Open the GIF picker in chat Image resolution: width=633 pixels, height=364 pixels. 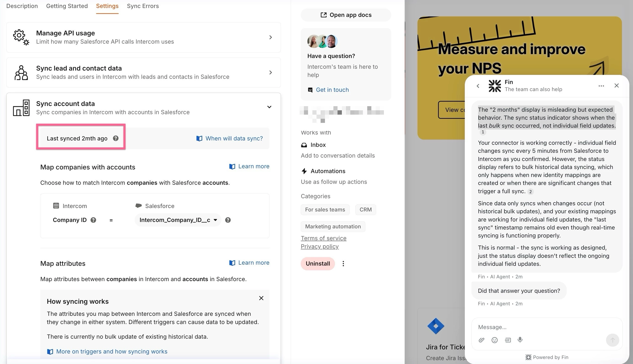[508, 340]
